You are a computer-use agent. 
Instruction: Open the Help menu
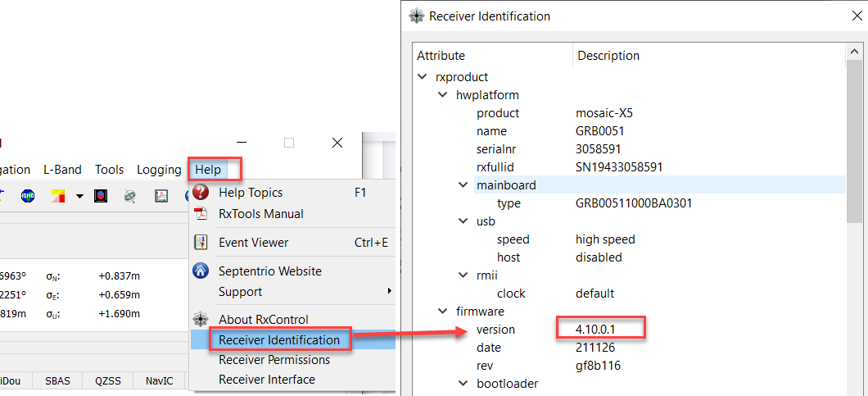208,170
